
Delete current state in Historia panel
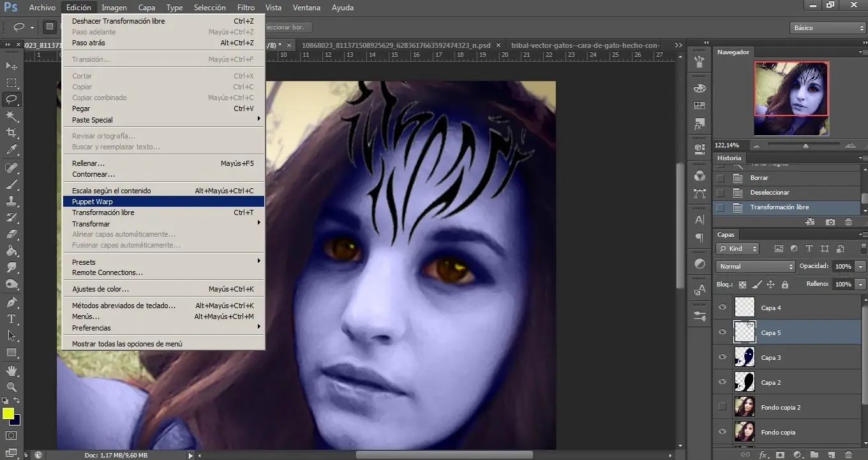[x=848, y=222]
